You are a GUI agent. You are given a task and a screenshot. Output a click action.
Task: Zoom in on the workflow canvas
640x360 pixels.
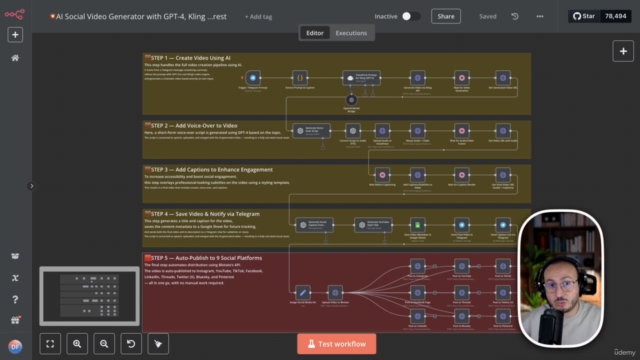(x=77, y=344)
